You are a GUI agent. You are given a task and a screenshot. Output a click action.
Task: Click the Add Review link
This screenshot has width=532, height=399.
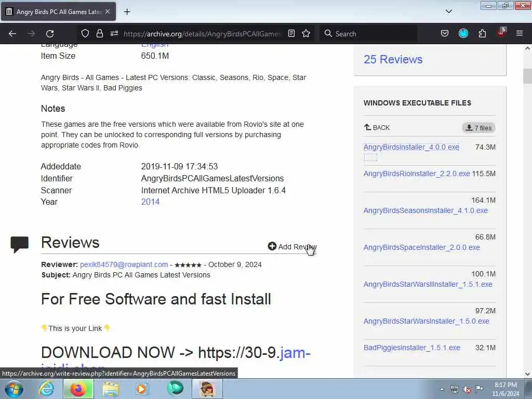point(292,247)
